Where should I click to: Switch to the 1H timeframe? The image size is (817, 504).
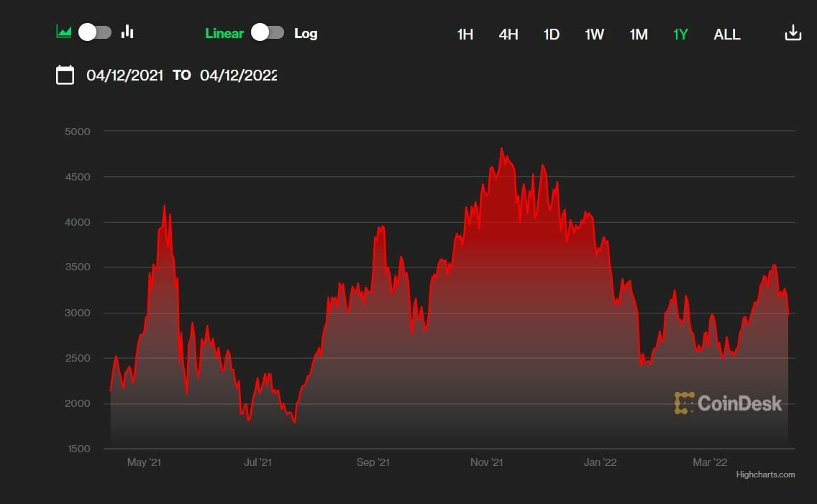click(465, 35)
